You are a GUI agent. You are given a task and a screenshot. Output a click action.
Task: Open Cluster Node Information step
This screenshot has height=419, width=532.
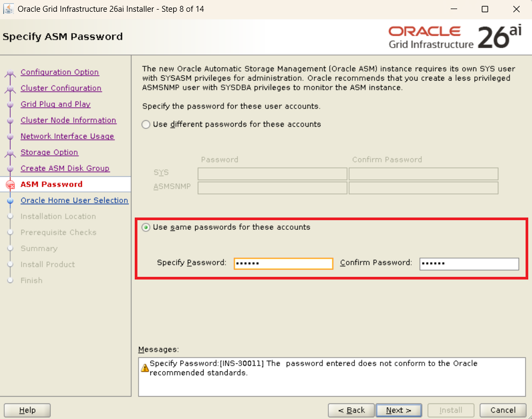(x=68, y=120)
